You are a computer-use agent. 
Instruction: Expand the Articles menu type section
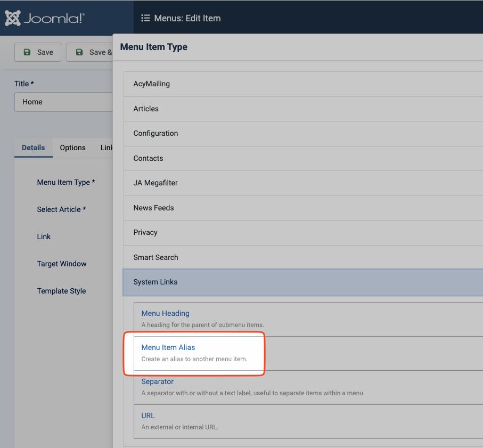146,109
